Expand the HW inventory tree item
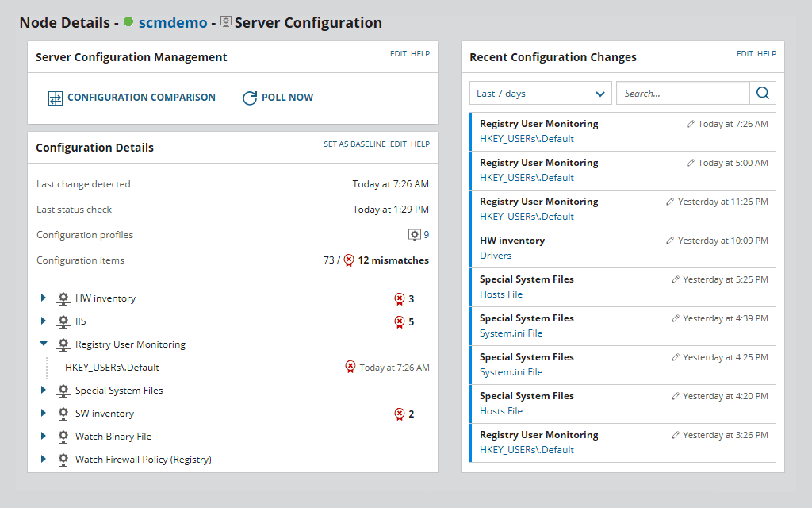The height and width of the screenshot is (508, 812). pyautogui.click(x=43, y=298)
